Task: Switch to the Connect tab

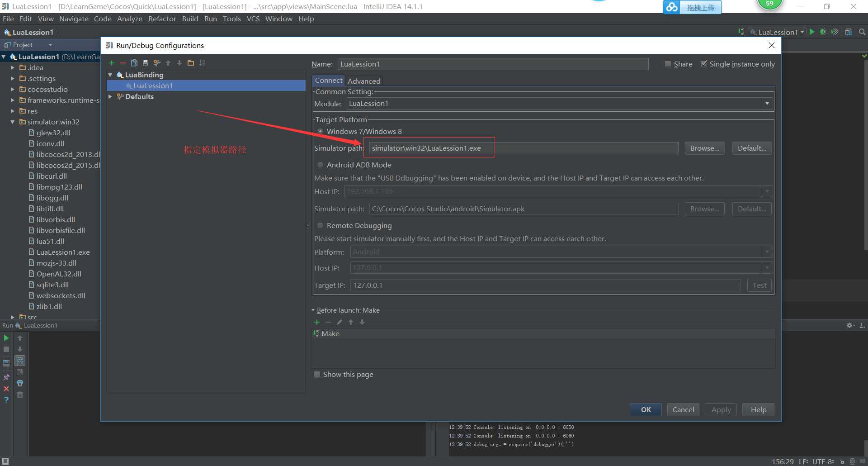Action: [x=329, y=80]
